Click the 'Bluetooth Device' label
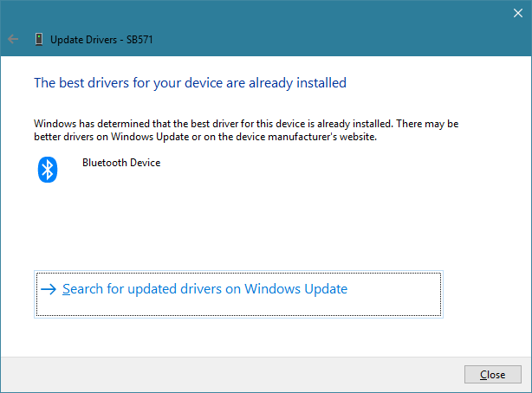This screenshot has height=393, width=532. click(121, 163)
